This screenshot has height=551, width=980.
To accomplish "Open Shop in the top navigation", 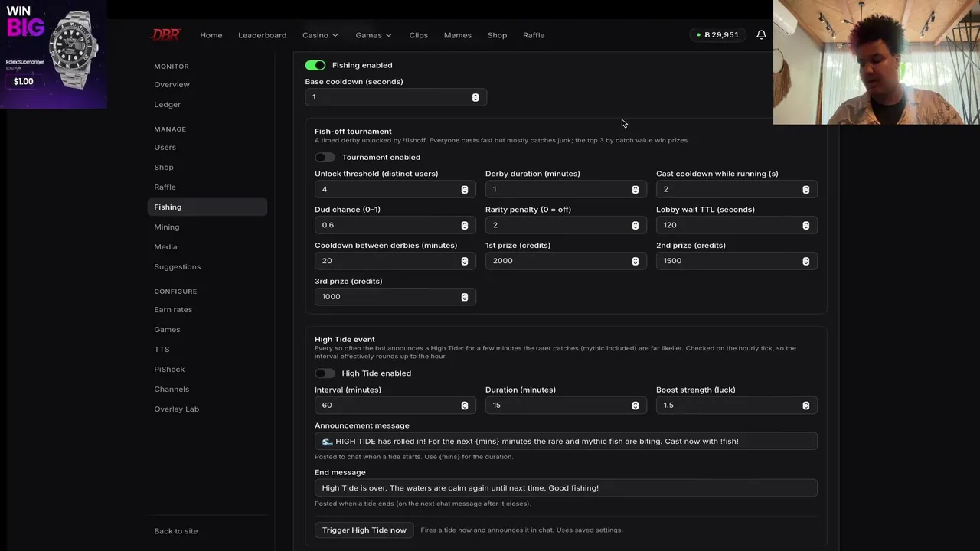I will pos(497,35).
